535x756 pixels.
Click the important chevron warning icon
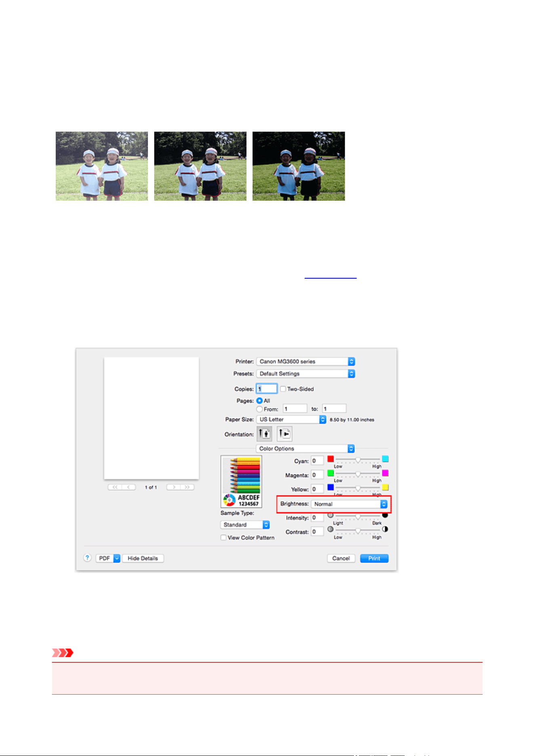click(x=63, y=653)
